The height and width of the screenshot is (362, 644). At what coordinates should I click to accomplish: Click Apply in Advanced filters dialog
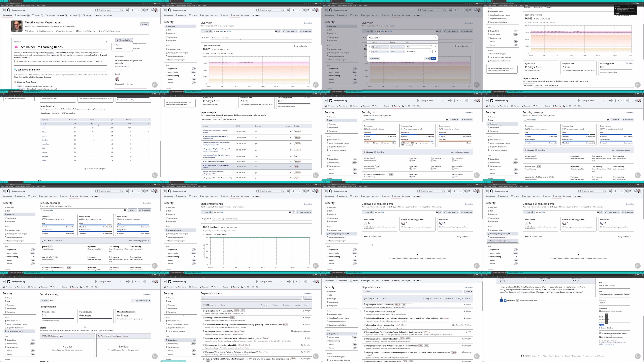[433, 59]
